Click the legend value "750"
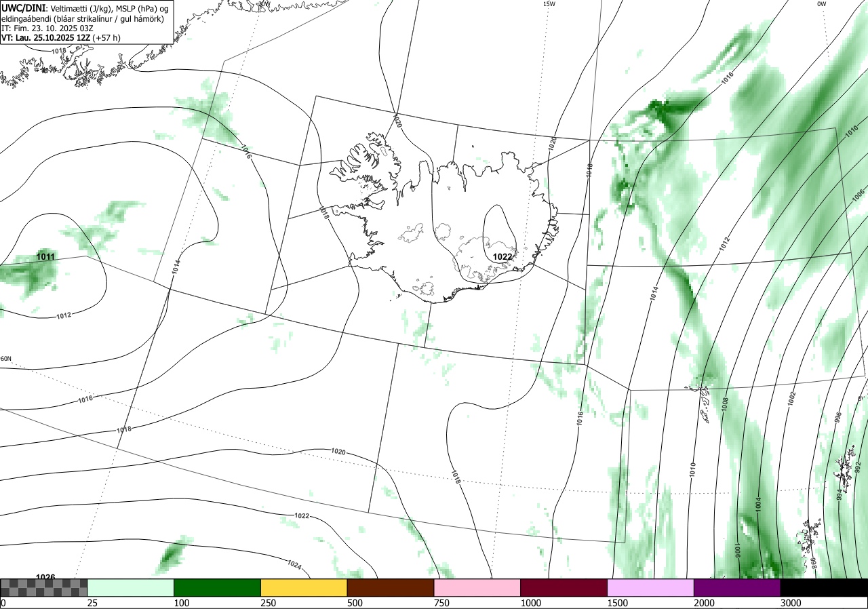The image size is (868, 609). [x=442, y=603]
